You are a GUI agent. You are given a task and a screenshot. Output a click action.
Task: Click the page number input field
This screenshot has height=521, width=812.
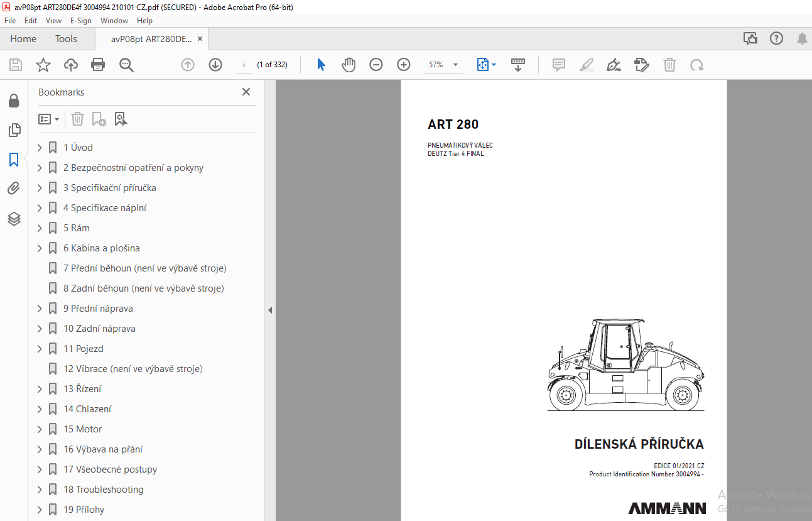tap(244, 65)
